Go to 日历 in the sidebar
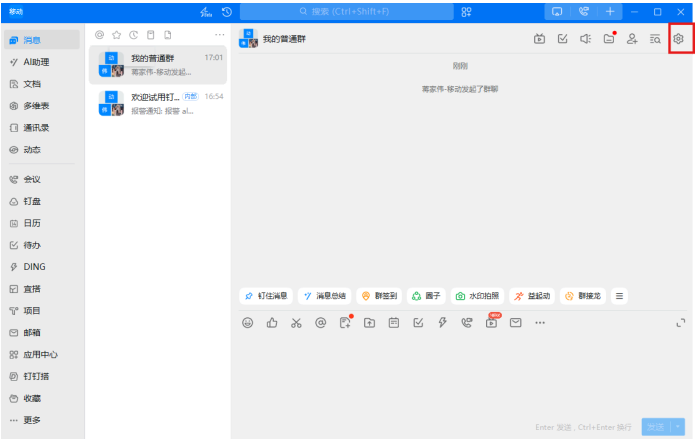 pos(32,223)
